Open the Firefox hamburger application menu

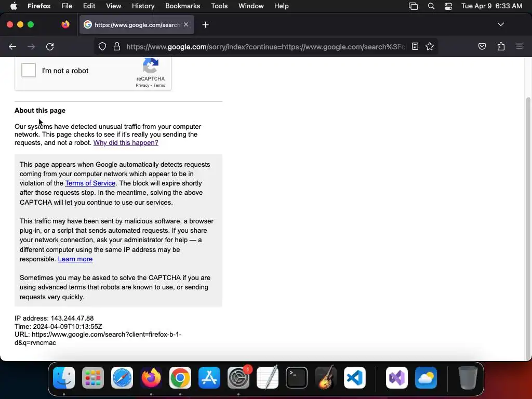(520, 46)
